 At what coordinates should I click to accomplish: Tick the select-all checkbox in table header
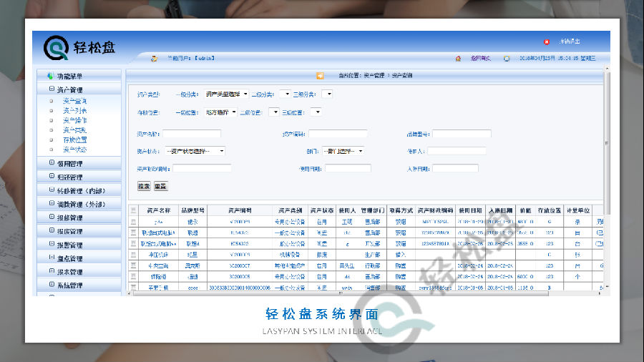click(x=133, y=210)
